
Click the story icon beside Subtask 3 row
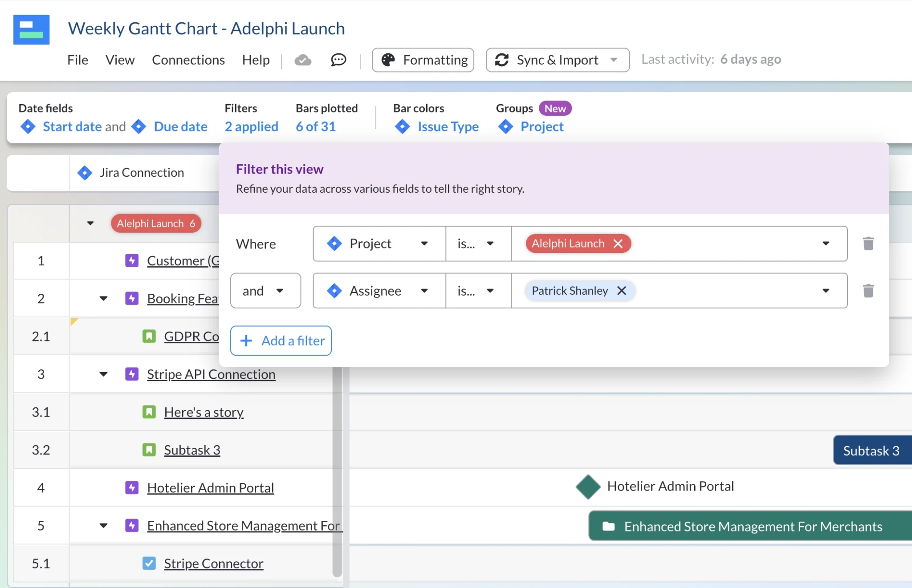[x=149, y=450]
